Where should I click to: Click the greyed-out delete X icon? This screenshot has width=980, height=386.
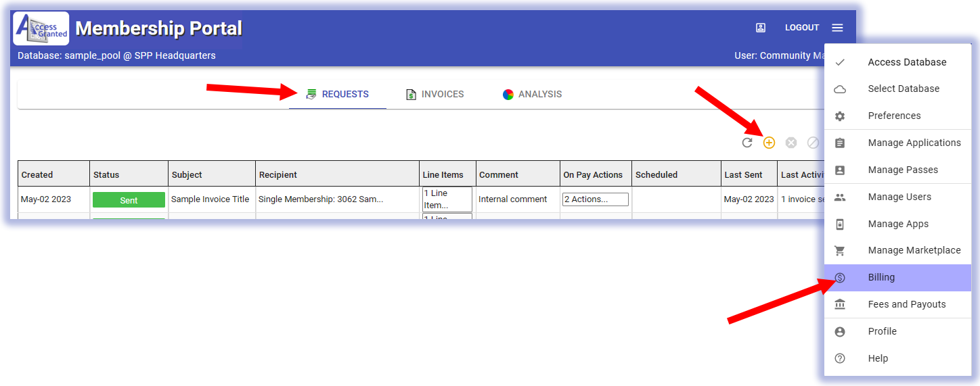point(790,143)
